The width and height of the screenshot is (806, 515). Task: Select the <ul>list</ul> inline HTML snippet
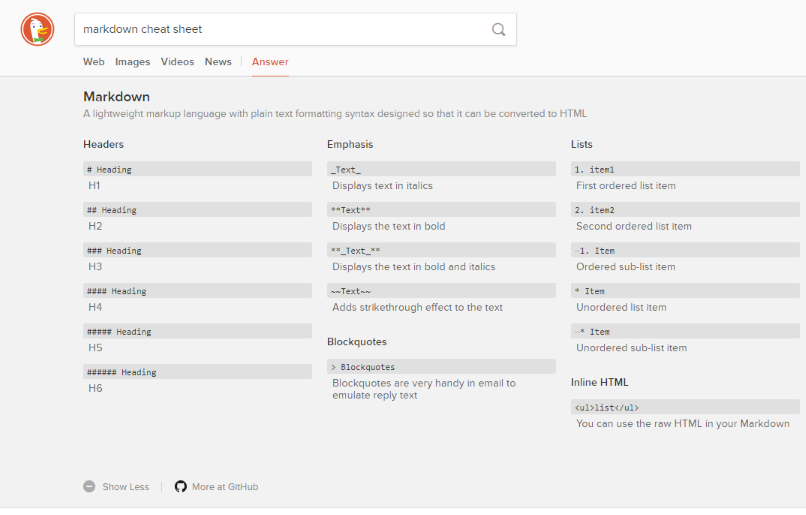pos(607,407)
